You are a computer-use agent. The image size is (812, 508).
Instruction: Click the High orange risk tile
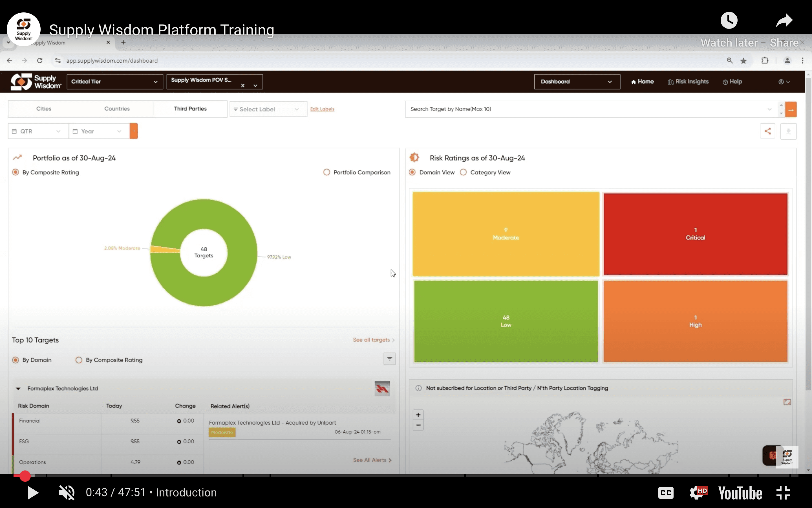click(x=695, y=321)
